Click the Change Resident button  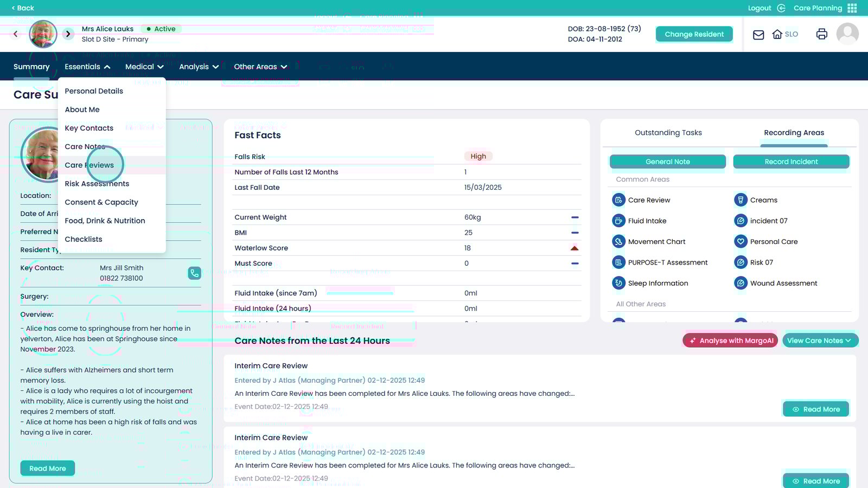694,34
